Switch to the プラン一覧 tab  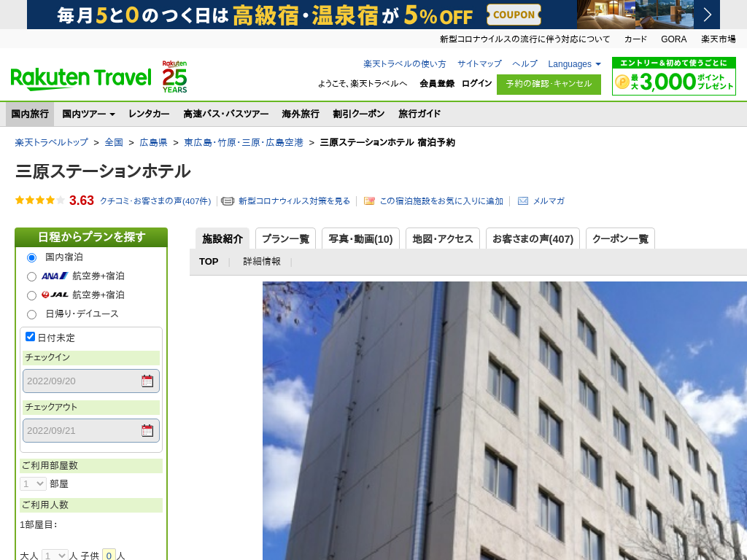coord(285,238)
